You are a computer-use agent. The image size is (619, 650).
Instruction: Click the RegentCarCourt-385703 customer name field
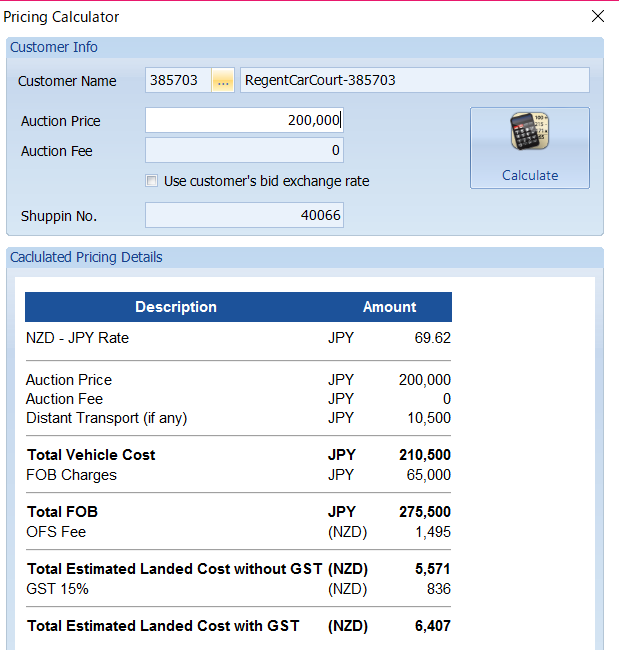tap(415, 80)
